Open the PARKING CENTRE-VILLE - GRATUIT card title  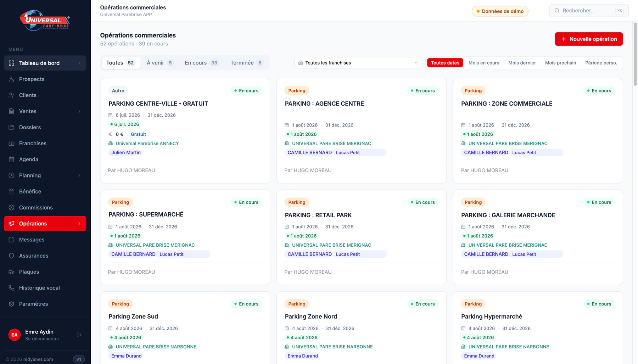(158, 103)
